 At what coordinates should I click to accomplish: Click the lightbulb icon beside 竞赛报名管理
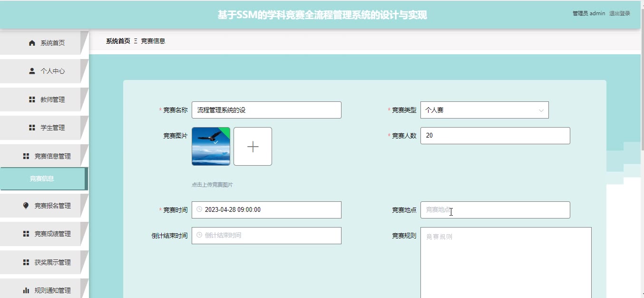click(x=26, y=206)
